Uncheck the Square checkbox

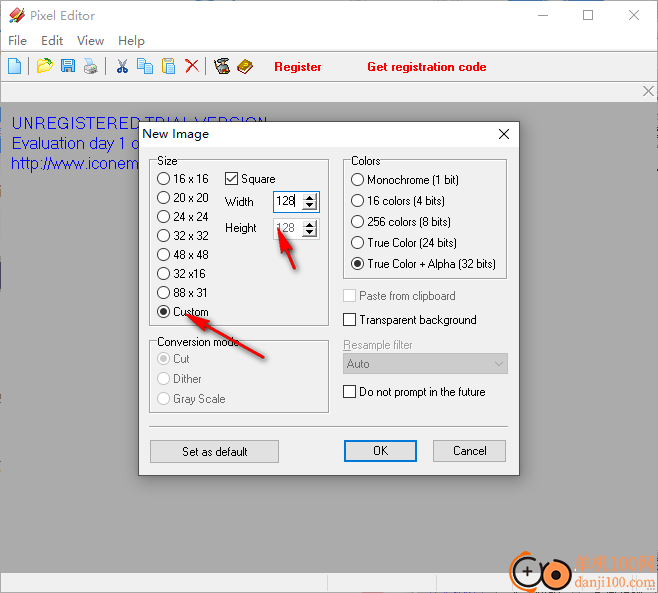[232, 179]
